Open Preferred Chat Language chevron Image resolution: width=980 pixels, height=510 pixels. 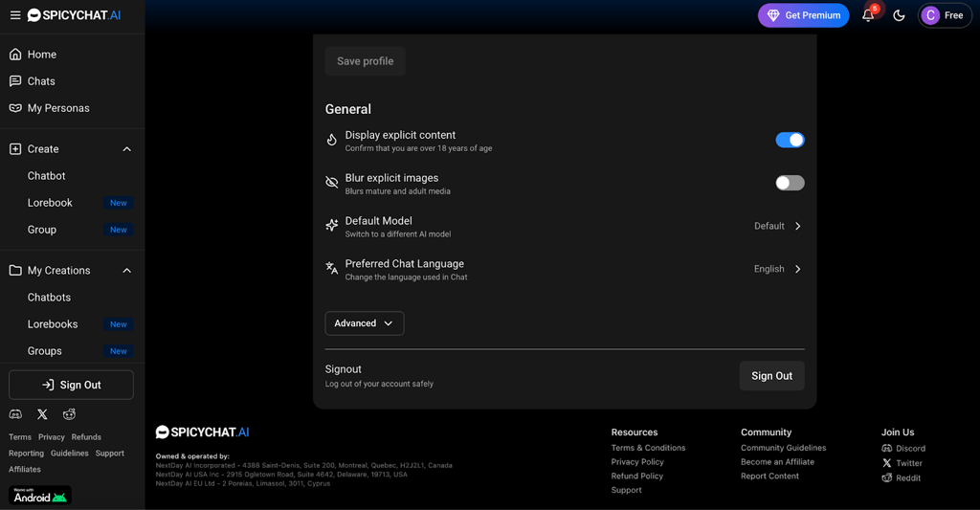[797, 269]
